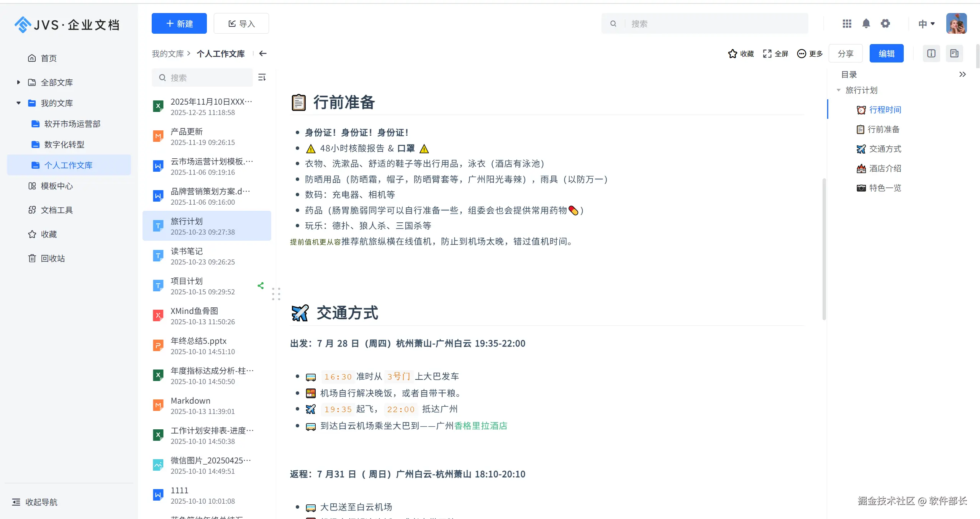
Task: Click the blue 编辑 button
Action: tap(886, 53)
